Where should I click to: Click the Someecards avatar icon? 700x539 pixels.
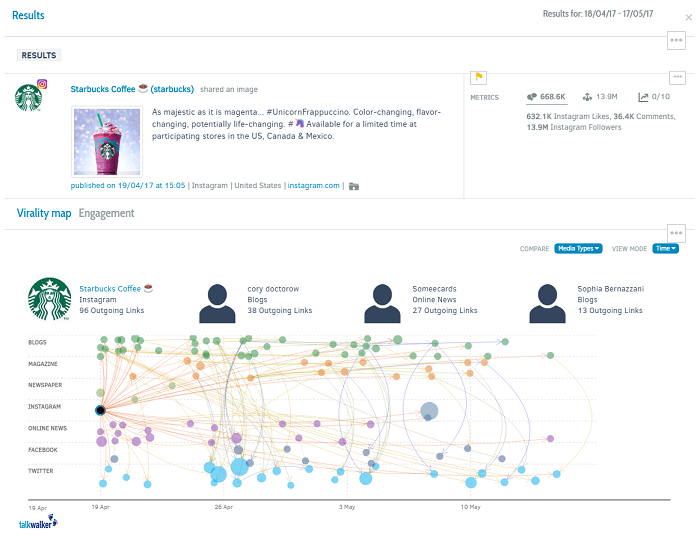[x=382, y=303]
